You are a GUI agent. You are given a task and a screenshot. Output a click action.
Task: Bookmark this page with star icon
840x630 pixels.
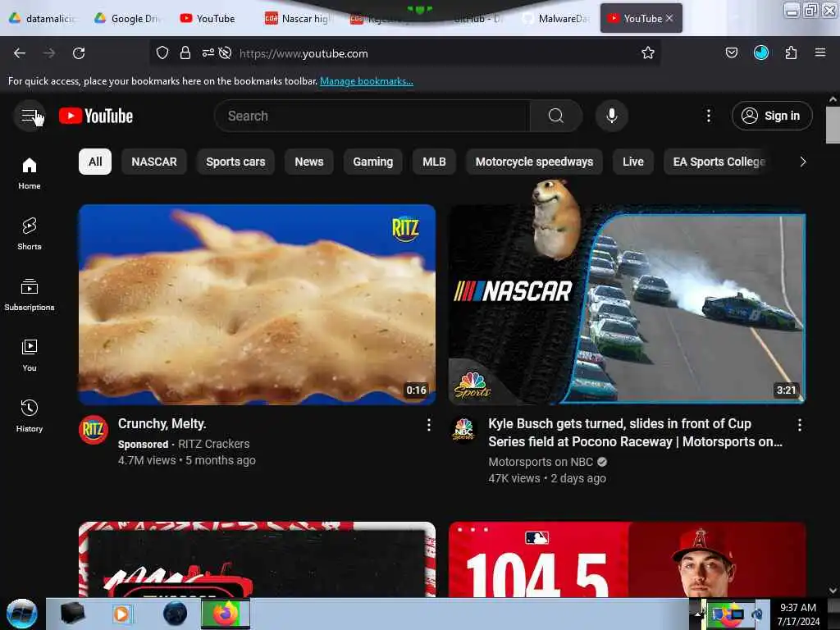coord(648,53)
